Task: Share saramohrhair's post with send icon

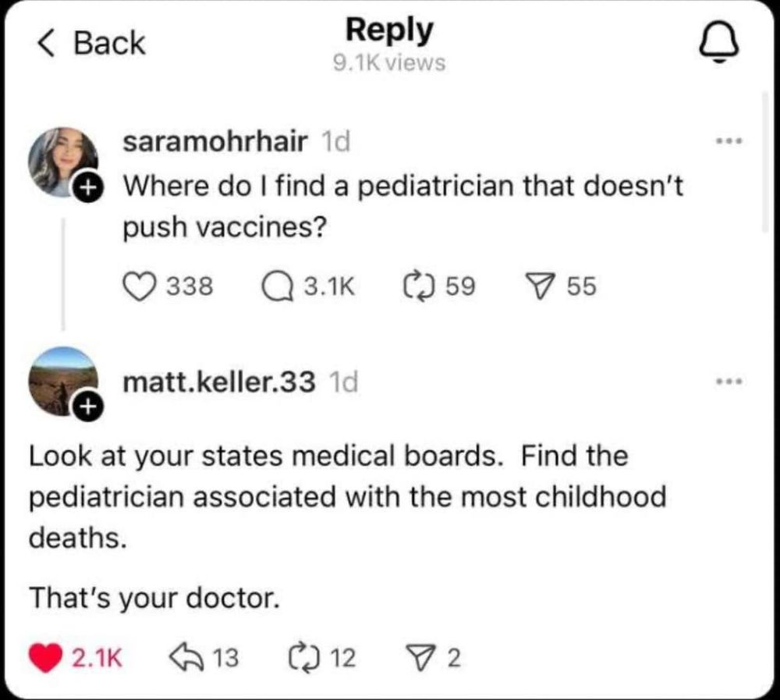Action: 542,286
